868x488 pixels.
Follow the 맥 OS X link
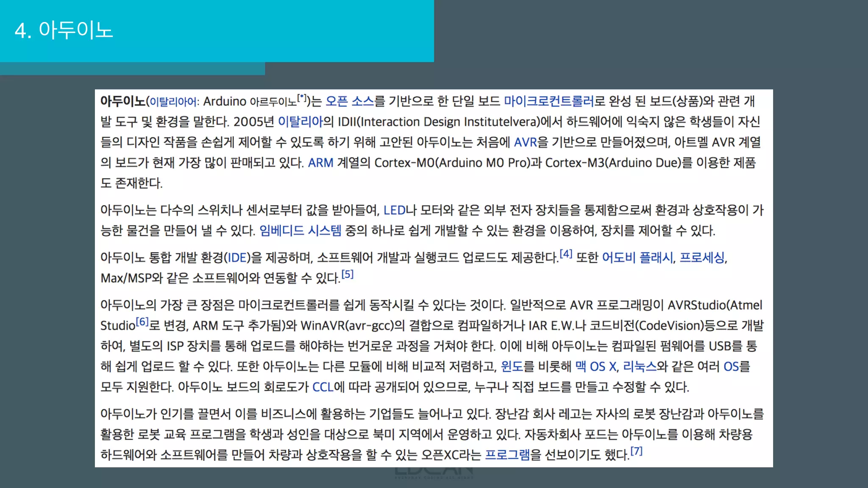click(x=596, y=366)
